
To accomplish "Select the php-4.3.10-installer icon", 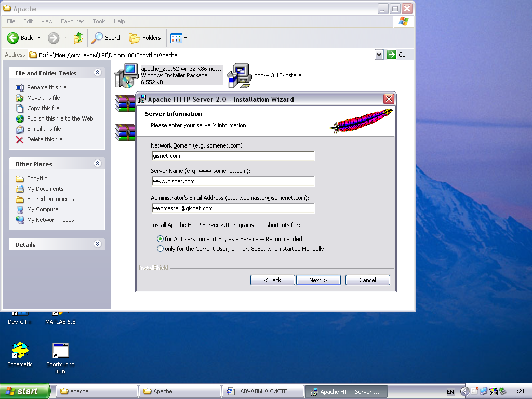I will [x=240, y=76].
